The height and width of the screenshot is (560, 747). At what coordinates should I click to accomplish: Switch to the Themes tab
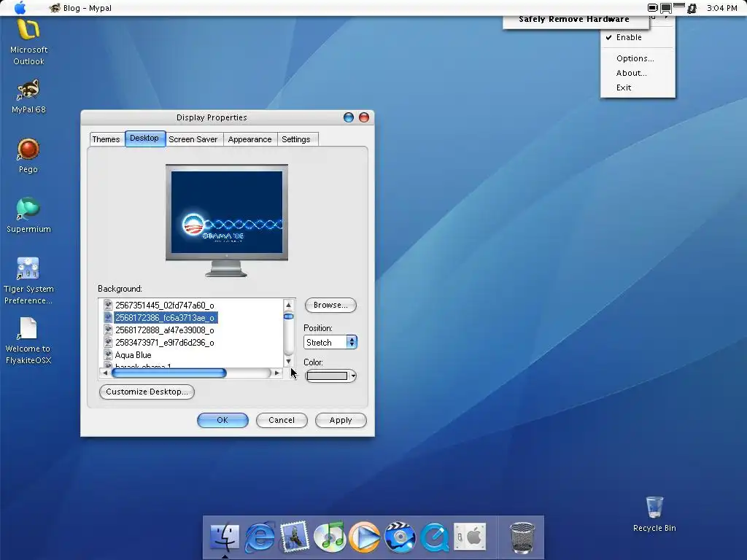[106, 139]
